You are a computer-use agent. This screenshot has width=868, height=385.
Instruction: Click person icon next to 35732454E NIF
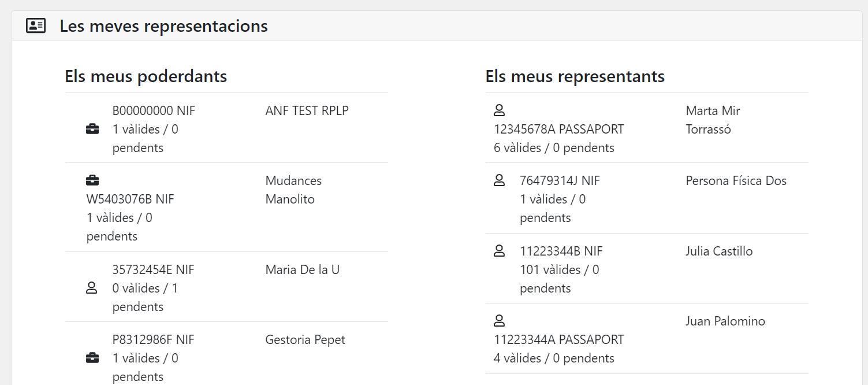click(91, 288)
